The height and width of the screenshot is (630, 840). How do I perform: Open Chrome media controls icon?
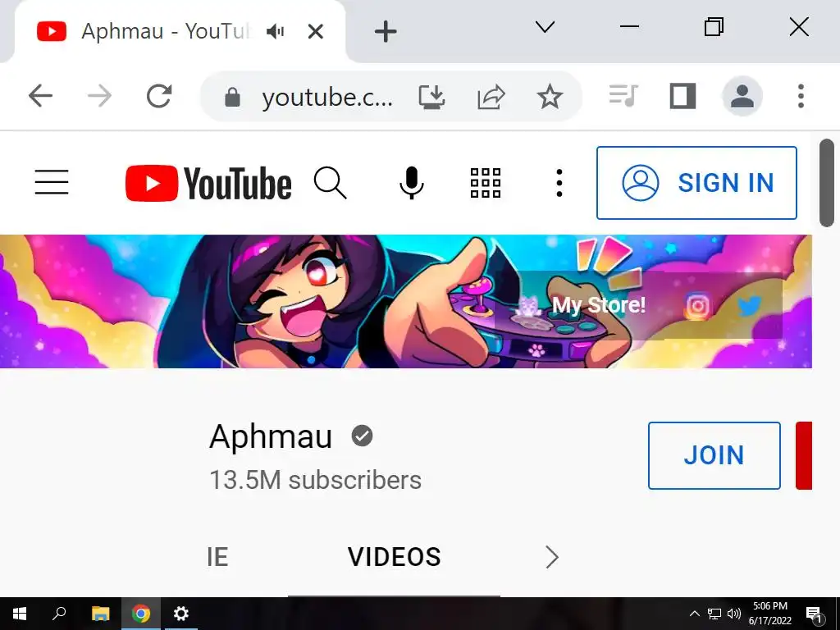click(x=623, y=96)
